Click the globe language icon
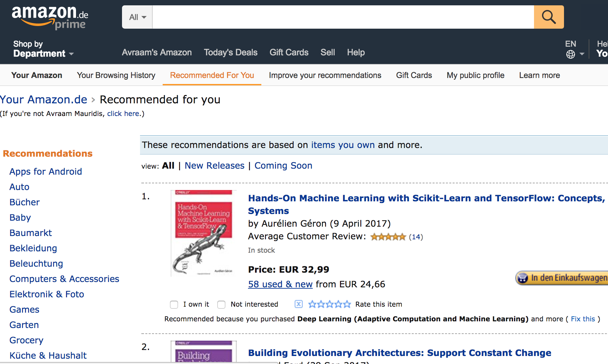Viewport: 608px width, 364px height. coord(570,54)
